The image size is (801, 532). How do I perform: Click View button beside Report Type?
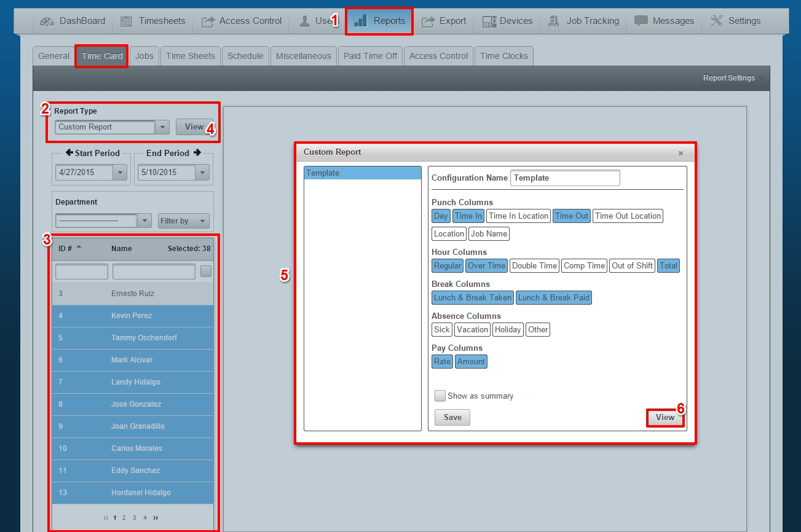tap(194, 127)
